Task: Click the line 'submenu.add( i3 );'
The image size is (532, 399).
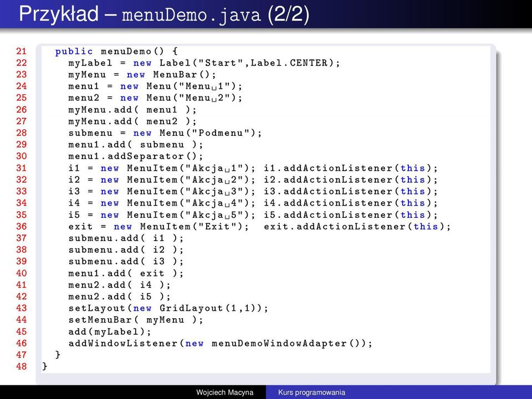Action: tap(126, 262)
